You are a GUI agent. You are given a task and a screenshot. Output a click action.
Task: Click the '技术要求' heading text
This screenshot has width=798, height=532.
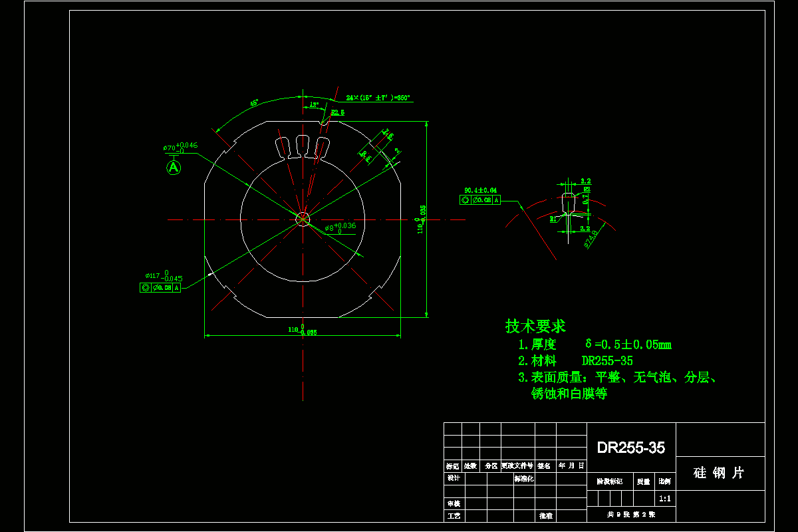[535, 327]
